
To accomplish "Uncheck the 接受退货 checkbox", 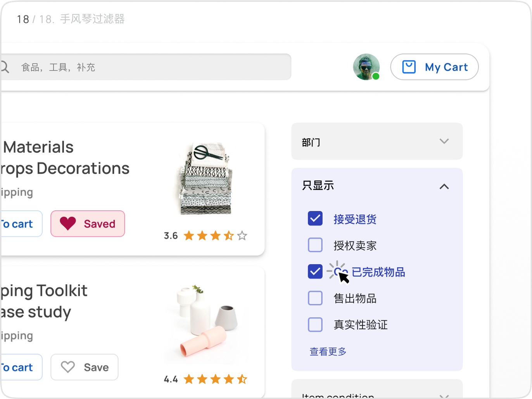I will 315,218.
